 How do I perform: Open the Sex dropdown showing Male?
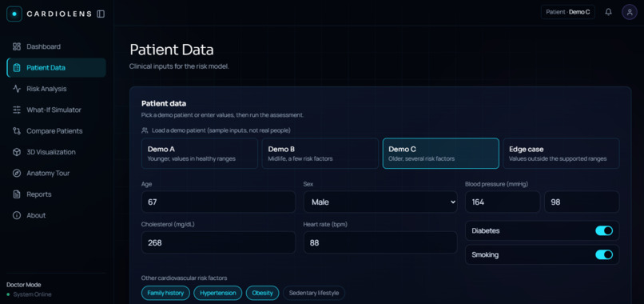point(380,202)
